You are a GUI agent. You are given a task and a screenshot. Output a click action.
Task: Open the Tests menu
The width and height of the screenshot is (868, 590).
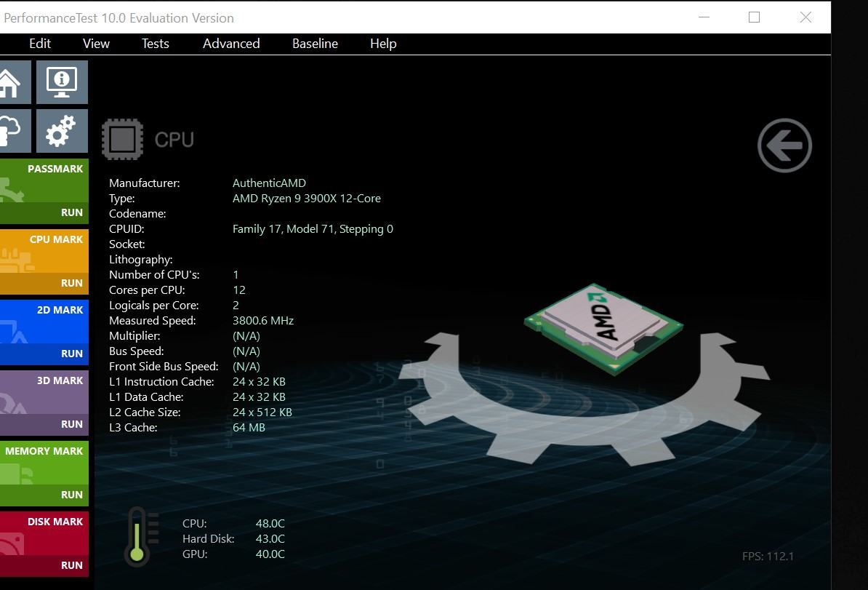click(x=155, y=44)
